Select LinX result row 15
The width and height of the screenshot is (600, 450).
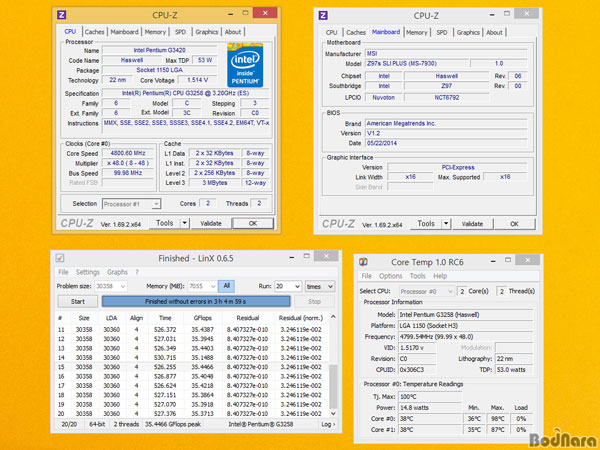[192, 367]
